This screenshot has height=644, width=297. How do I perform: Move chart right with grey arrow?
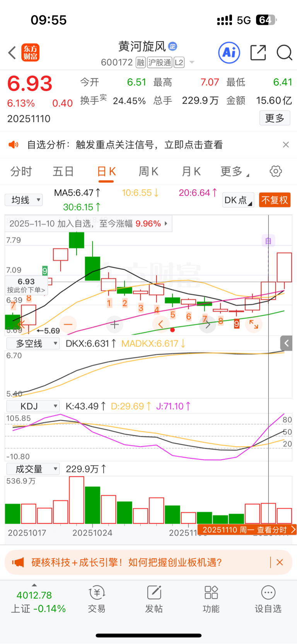coord(208,324)
